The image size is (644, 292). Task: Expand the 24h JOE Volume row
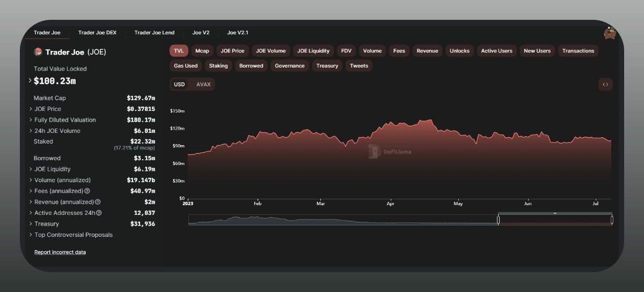(30, 131)
